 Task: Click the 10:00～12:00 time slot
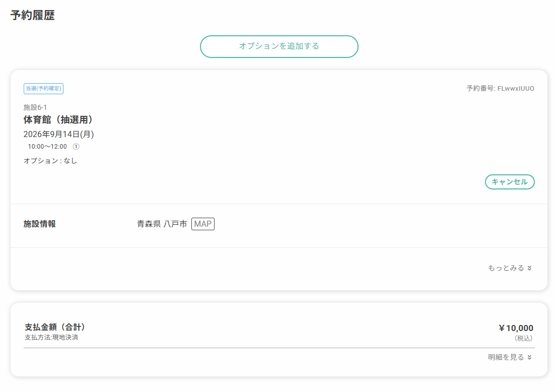[x=47, y=147]
